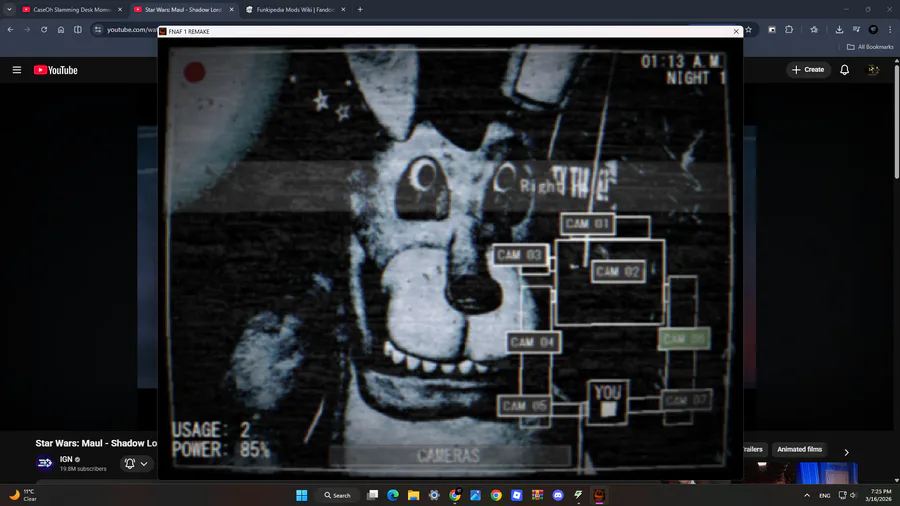Switch to CAM 04 on the map

coord(533,342)
